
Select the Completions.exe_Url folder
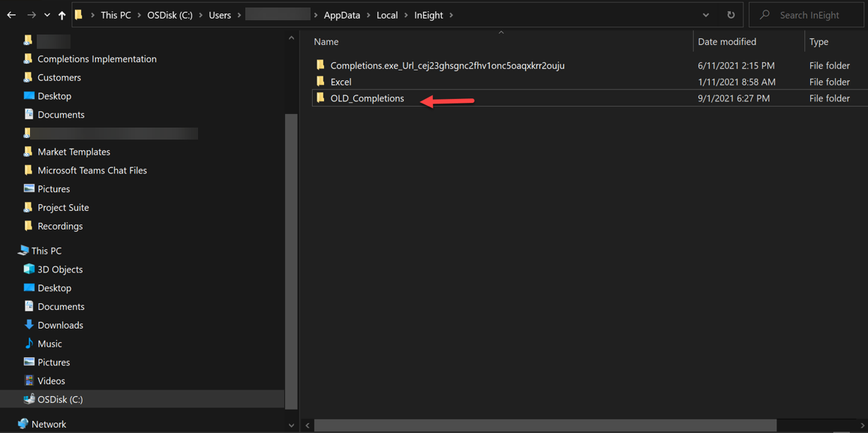(447, 65)
